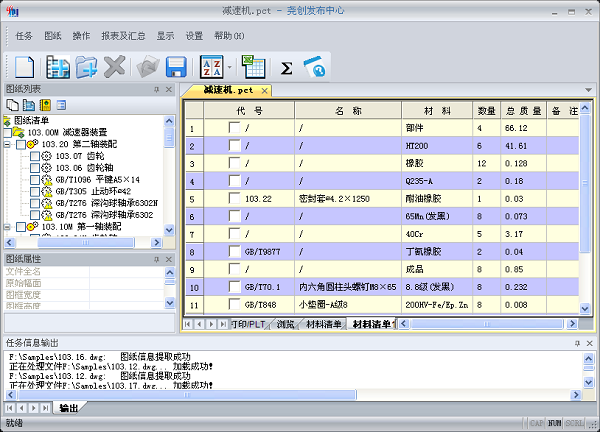Click the A-Z sort toolbar icon
This screenshot has height=432, width=600.
point(210,67)
